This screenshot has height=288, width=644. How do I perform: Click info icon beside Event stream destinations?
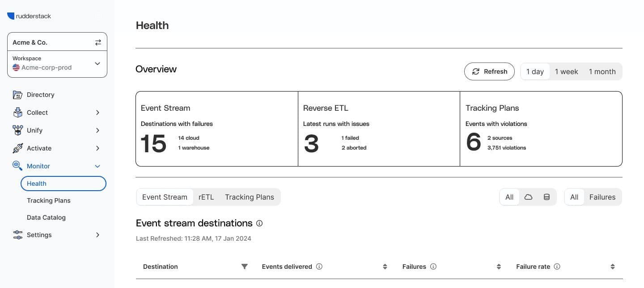click(x=259, y=223)
